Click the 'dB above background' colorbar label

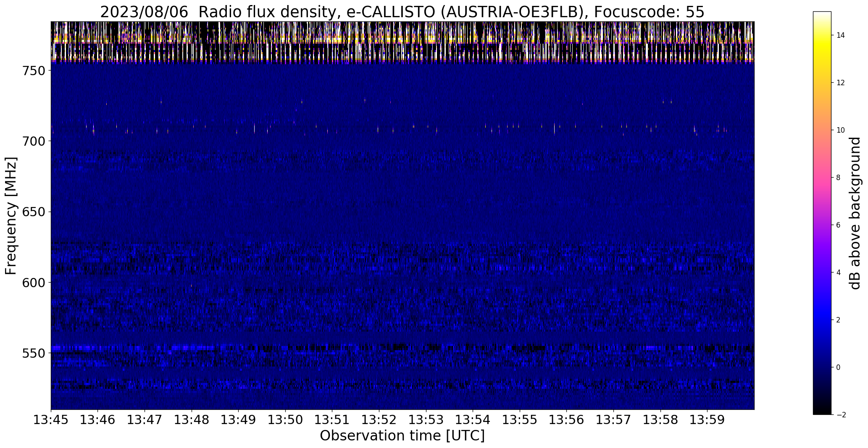coord(855,213)
